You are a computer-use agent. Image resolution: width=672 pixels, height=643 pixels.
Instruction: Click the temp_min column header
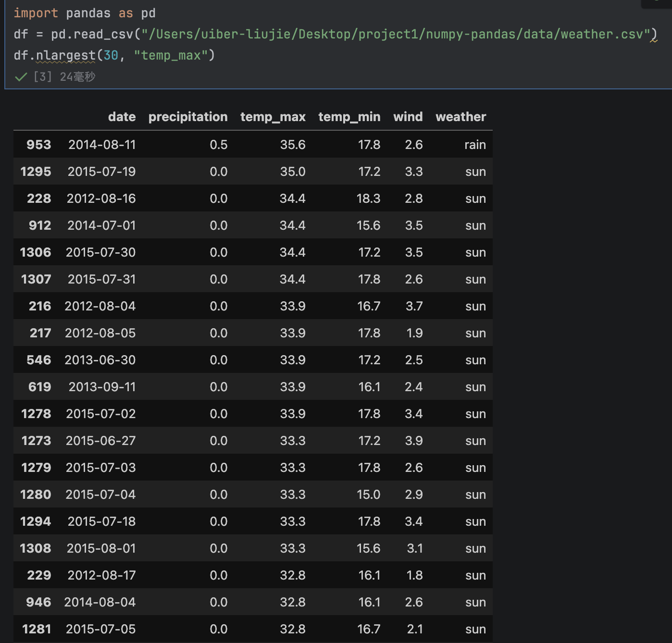[349, 117]
